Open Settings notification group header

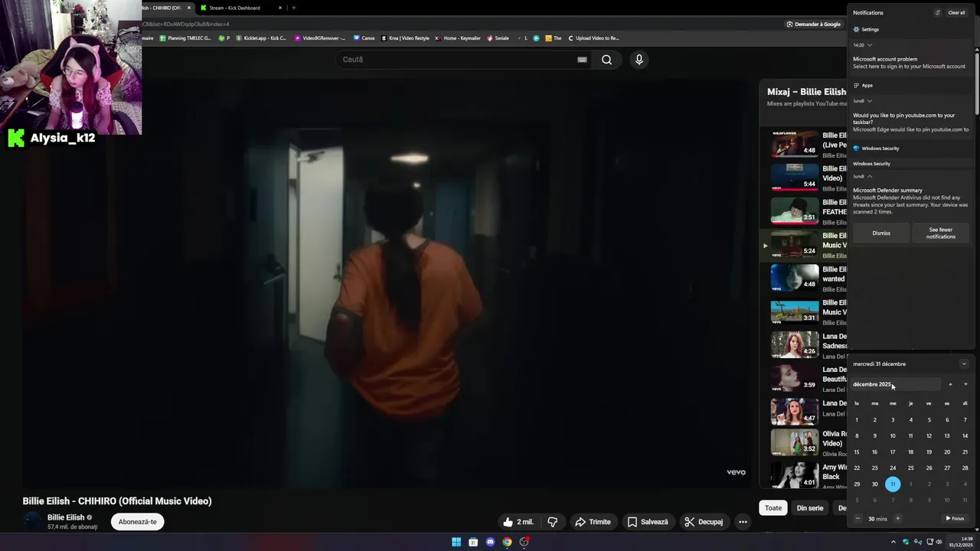point(866,29)
